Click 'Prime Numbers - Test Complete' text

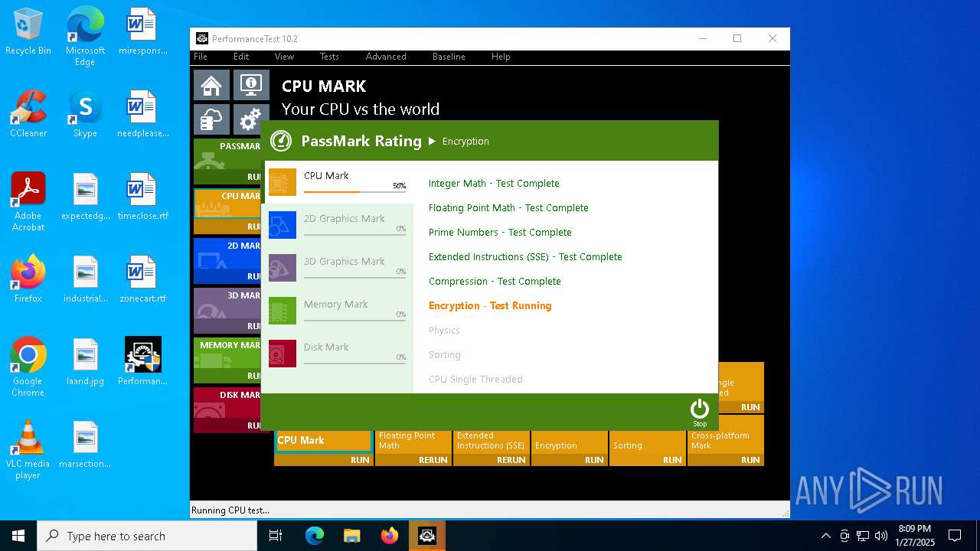tap(500, 232)
